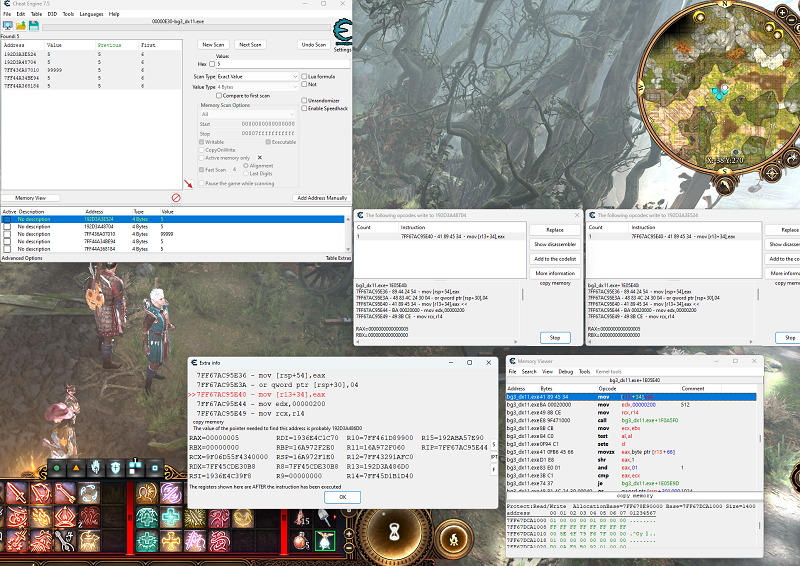Image resolution: width=800 pixels, height=566 pixels.
Task: Click the campfire rest icon in game
Action: coord(454,540)
